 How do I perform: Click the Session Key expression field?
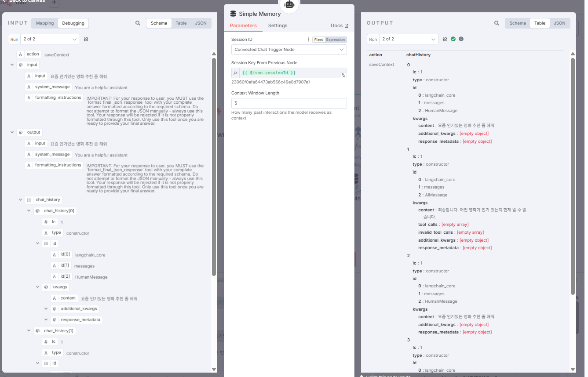tap(289, 72)
